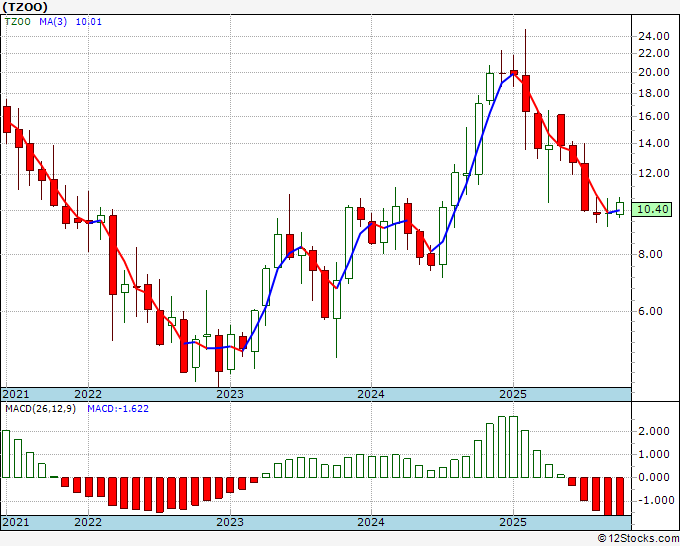
Task: Click the 8.00 price axis label
Action: click(652, 254)
